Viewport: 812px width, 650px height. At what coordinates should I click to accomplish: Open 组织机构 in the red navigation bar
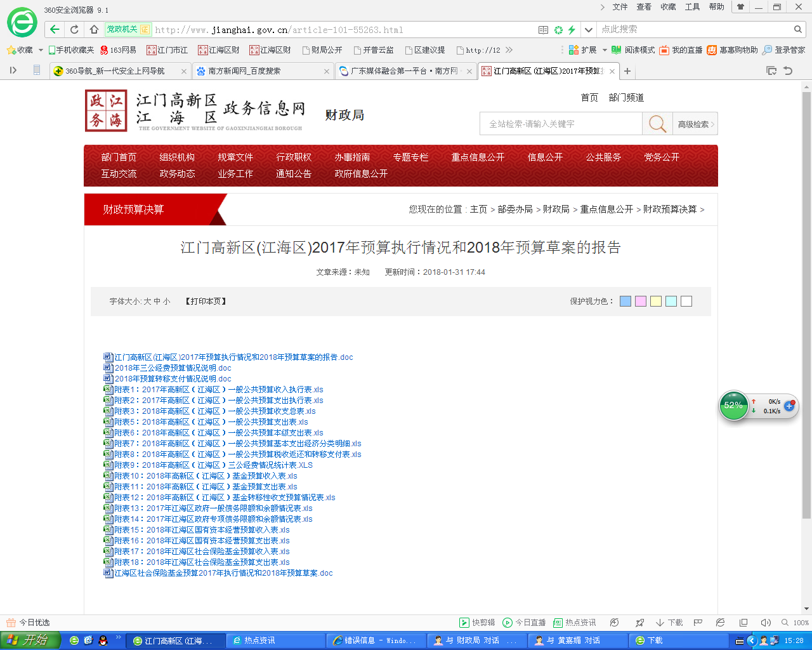click(177, 157)
